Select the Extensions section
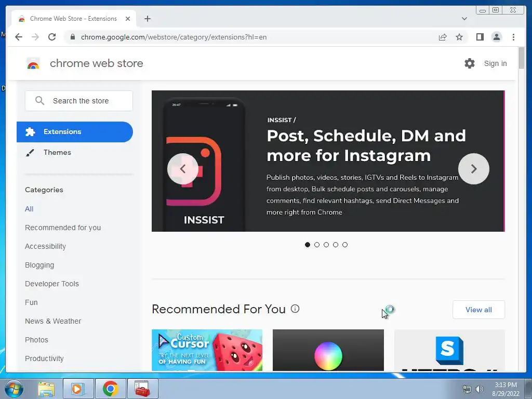 coord(75,132)
